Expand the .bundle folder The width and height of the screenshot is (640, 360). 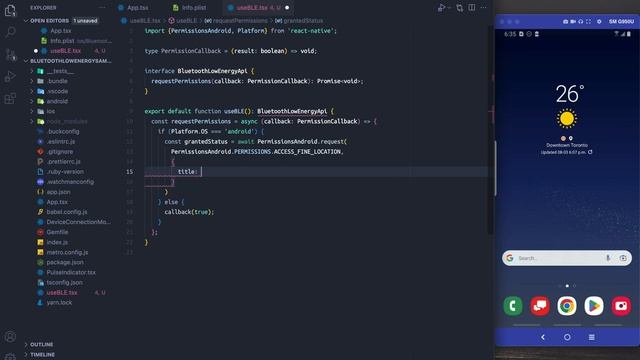click(x=32, y=81)
